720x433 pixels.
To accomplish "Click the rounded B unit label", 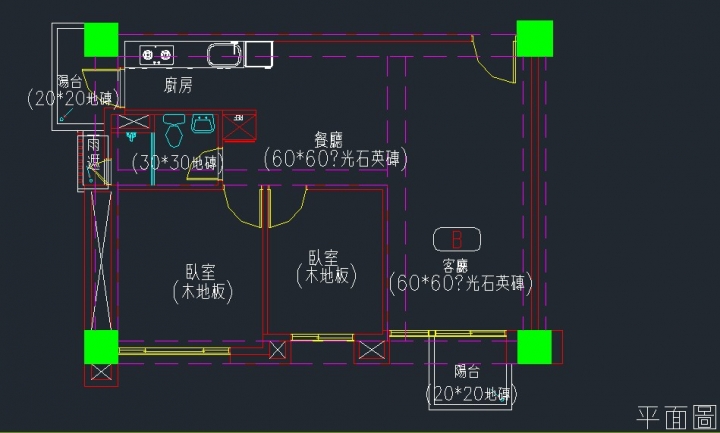I will click(x=457, y=240).
